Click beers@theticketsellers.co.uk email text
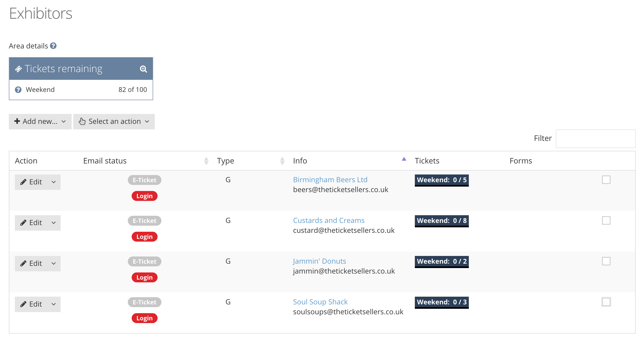Viewport: 644px width, 344px height. point(341,190)
